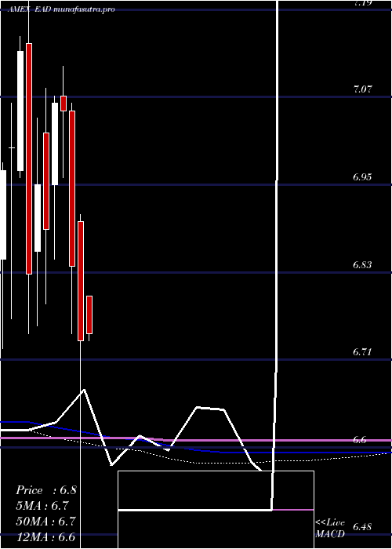Click the 50MA : 6.7 readout
This screenshot has width=392, height=549.
point(45,522)
